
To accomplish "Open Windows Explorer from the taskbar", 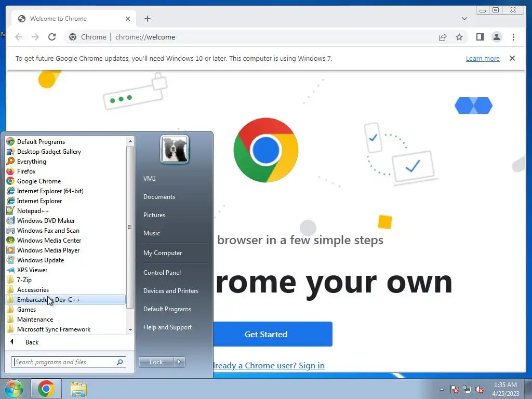I will pyautogui.click(x=78, y=389).
